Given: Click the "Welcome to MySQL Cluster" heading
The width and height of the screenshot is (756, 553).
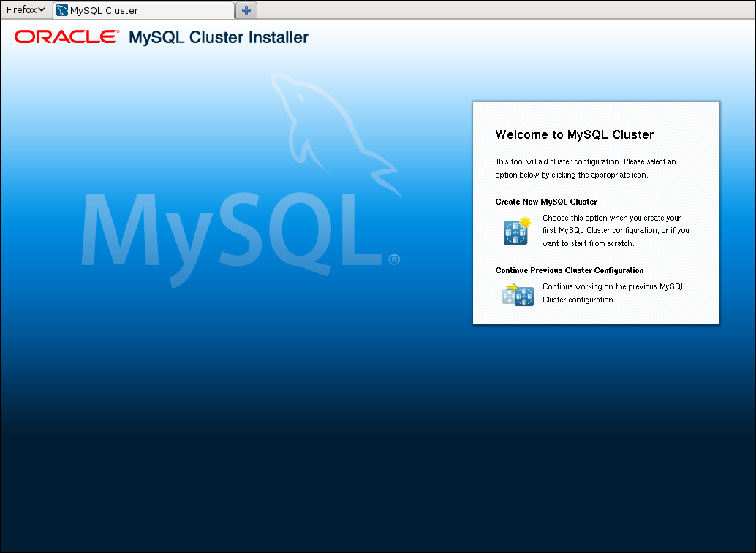Looking at the screenshot, I should tap(574, 134).
